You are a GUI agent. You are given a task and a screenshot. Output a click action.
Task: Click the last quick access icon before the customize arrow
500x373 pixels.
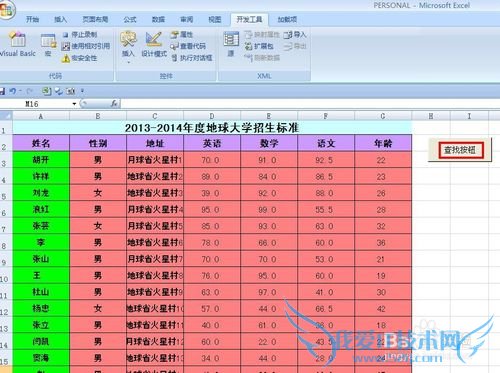[x=70, y=91]
